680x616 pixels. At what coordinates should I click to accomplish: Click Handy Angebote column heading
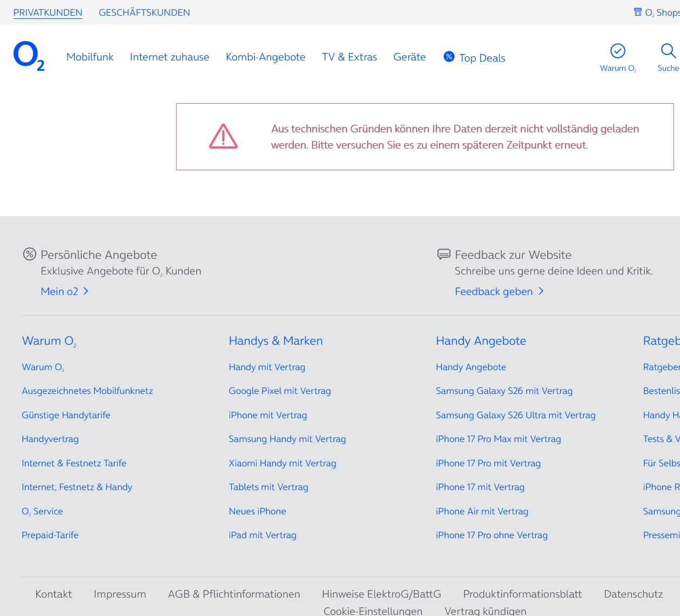(x=481, y=341)
